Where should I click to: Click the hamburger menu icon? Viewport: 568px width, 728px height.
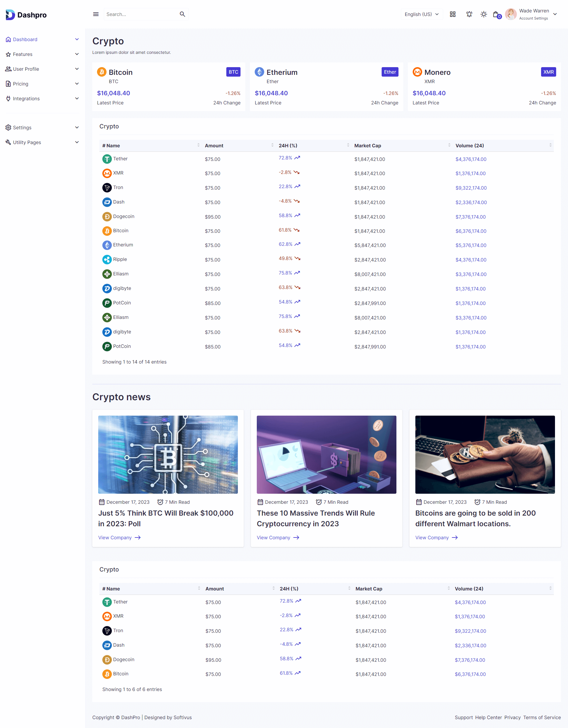click(x=96, y=14)
